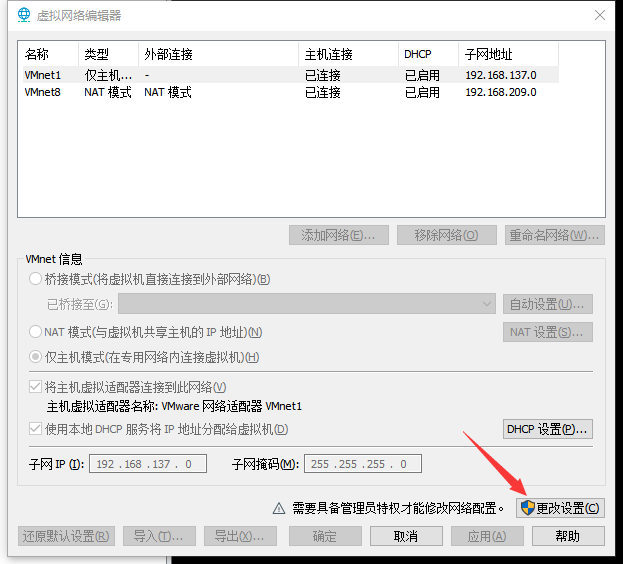
Task: Click host adapter name VMware 网络适配器 VMnet1
Action: point(232,406)
